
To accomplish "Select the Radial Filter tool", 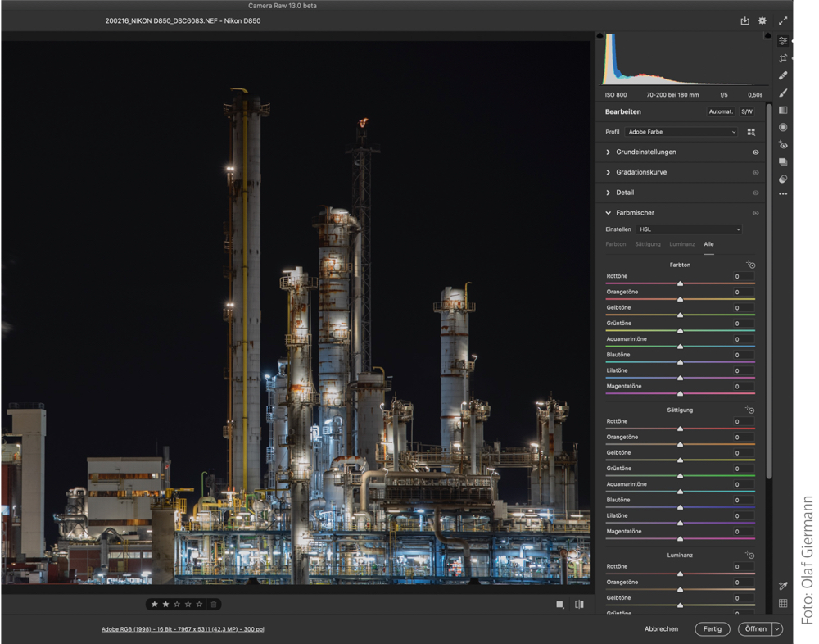I will (783, 127).
